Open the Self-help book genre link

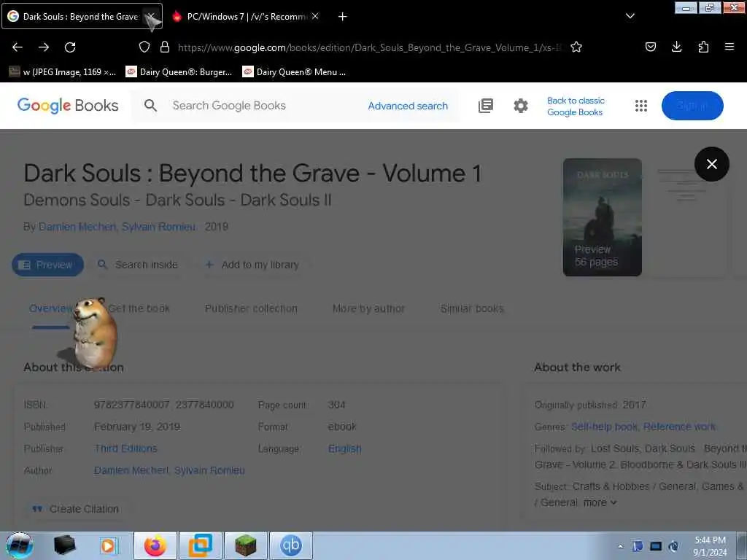(604, 427)
